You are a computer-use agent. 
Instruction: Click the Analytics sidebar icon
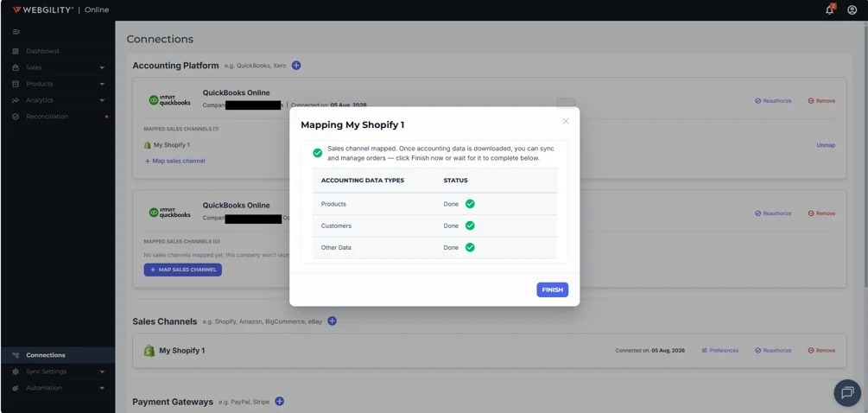coord(16,100)
